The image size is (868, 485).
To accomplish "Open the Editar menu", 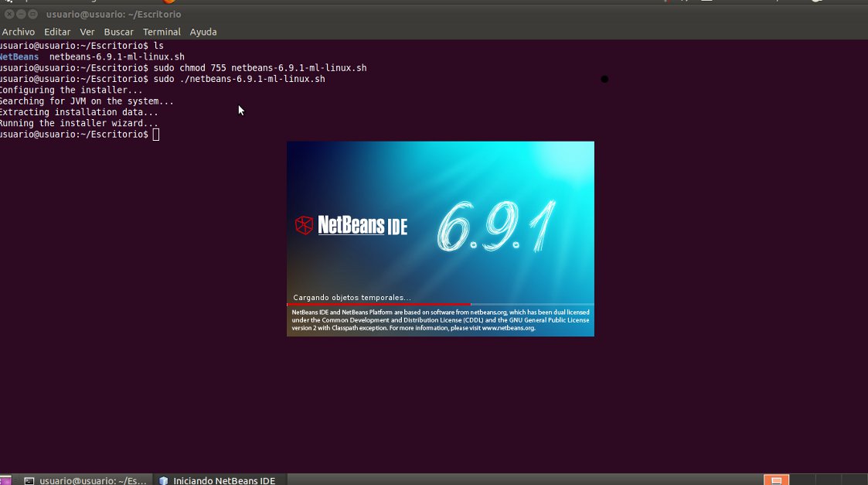I will click(x=57, y=32).
